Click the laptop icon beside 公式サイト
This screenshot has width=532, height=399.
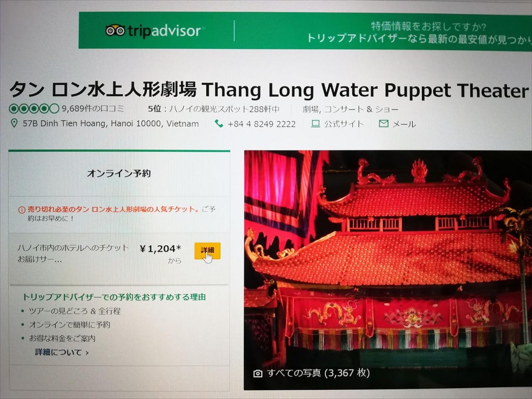point(315,124)
